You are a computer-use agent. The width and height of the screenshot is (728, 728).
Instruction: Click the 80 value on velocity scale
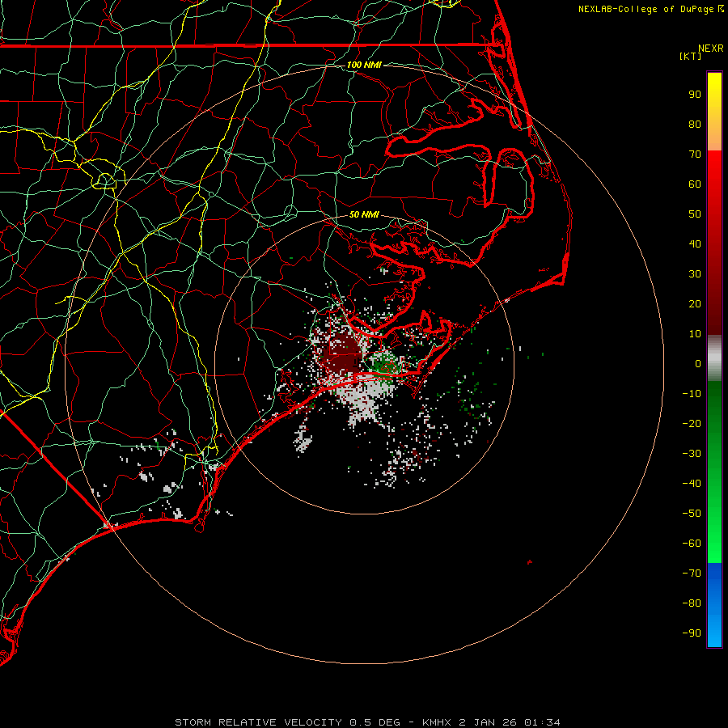(x=695, y=124)
